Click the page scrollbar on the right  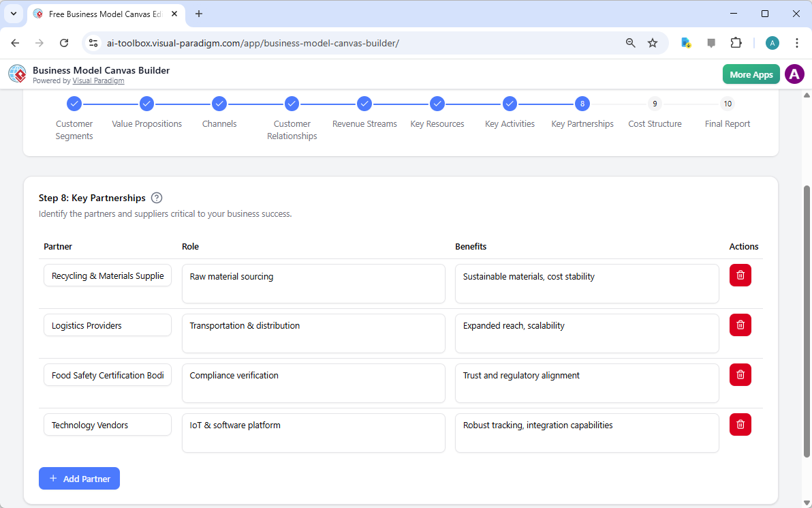tap(807, 307)
